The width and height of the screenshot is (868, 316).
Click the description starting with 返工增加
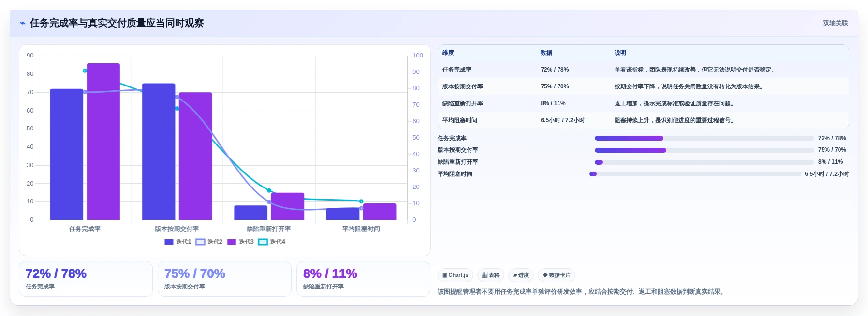[x=675, y=103]
